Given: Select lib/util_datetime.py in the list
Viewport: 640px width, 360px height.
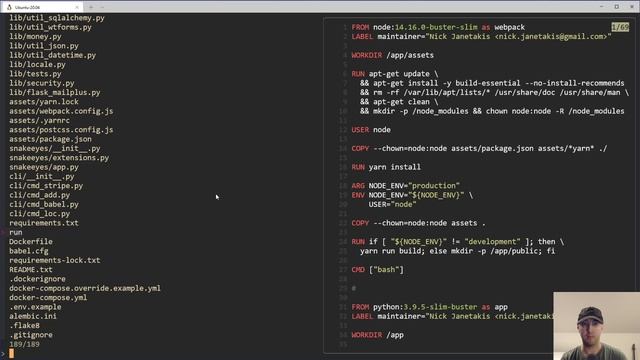Looking at the screenshot, I should click(x=53, y=55).
